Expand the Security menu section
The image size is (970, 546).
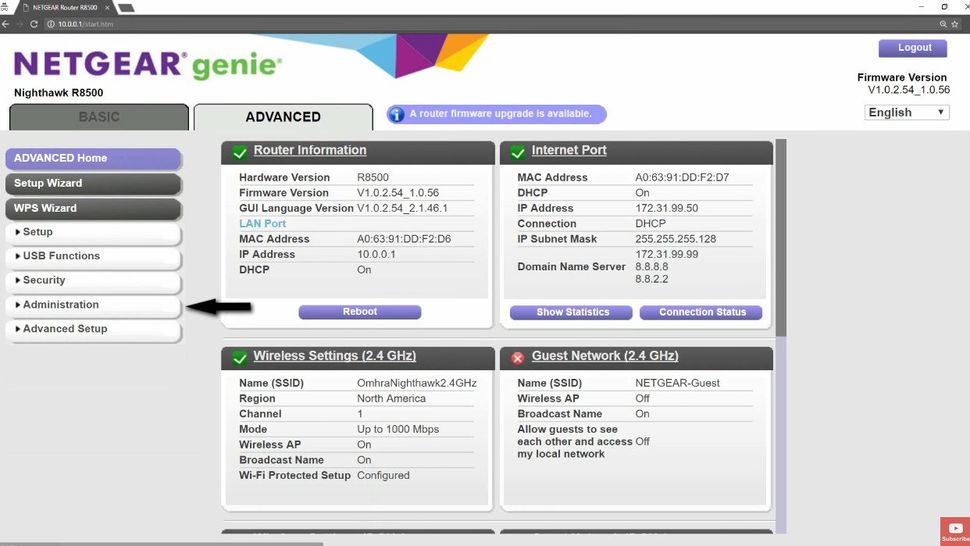point(93,280)
